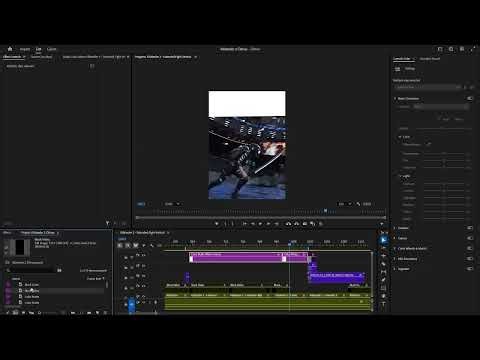Go to the Home screen icon
This screenshot has height=360, width=480.
click(10, 49)
